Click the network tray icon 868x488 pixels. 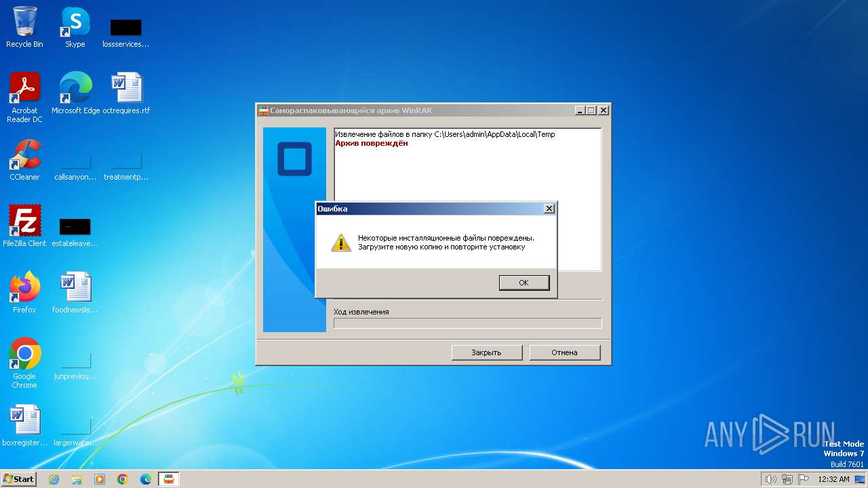coord(787,479)
